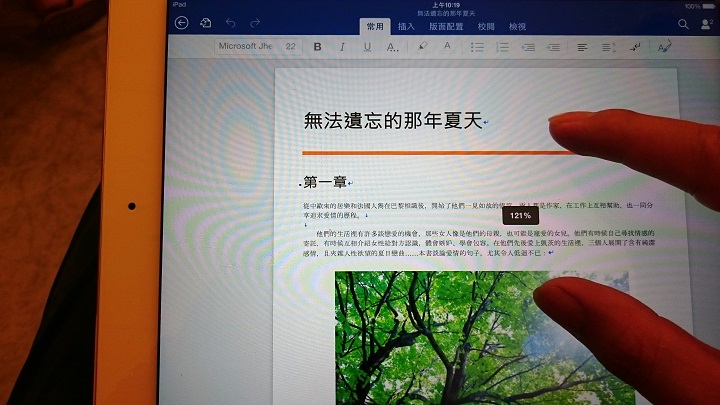Switch to the 檢視 tab
720x405 pixels.
[x=518, y=26]
